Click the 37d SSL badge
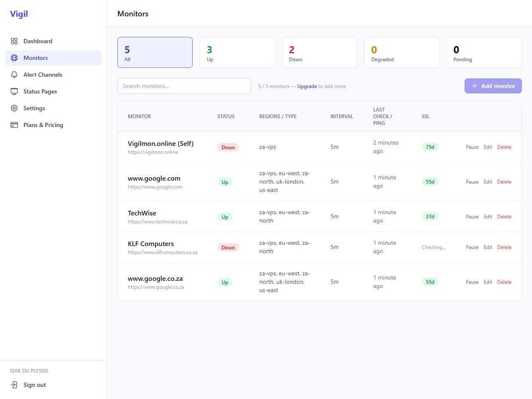The height and width of the screenshot is (399, 532). (430, 216)
